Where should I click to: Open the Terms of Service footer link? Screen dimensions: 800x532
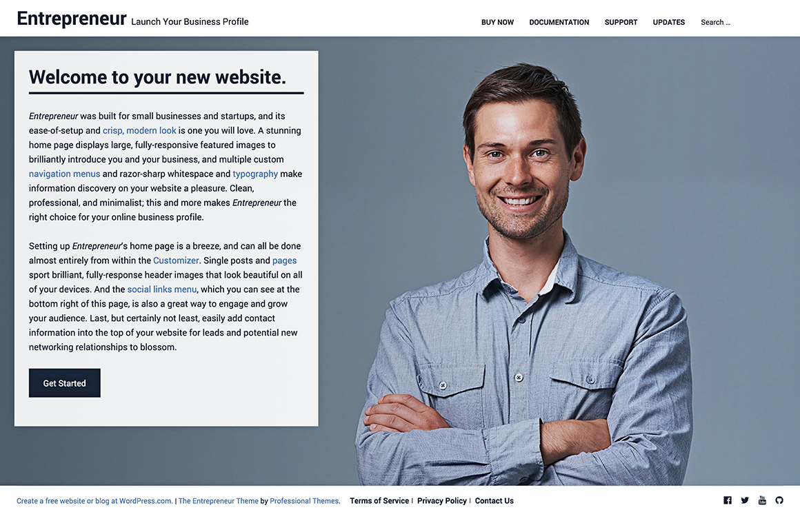click(x=379, y=501)
